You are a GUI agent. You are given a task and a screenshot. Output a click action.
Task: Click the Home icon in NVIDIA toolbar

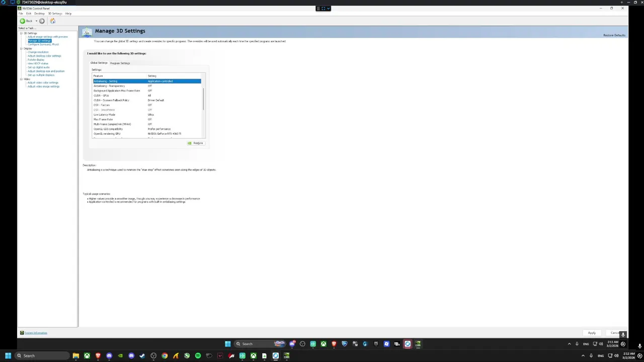tap(53, 21)
